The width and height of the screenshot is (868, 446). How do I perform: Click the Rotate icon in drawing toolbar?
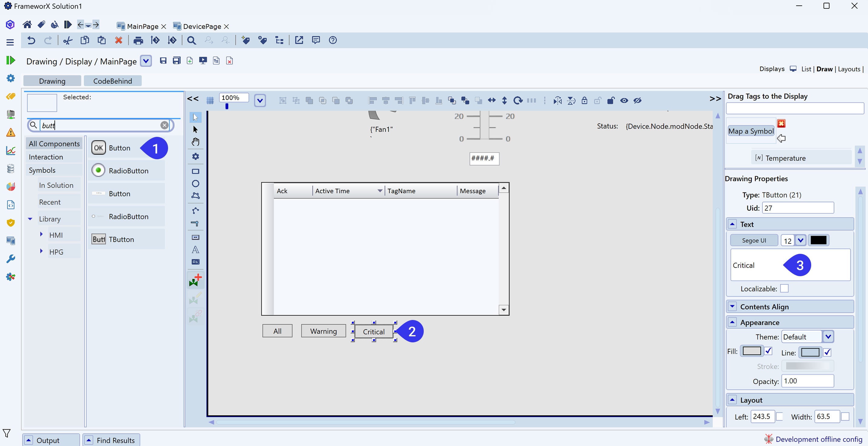(x=518, y=100)
